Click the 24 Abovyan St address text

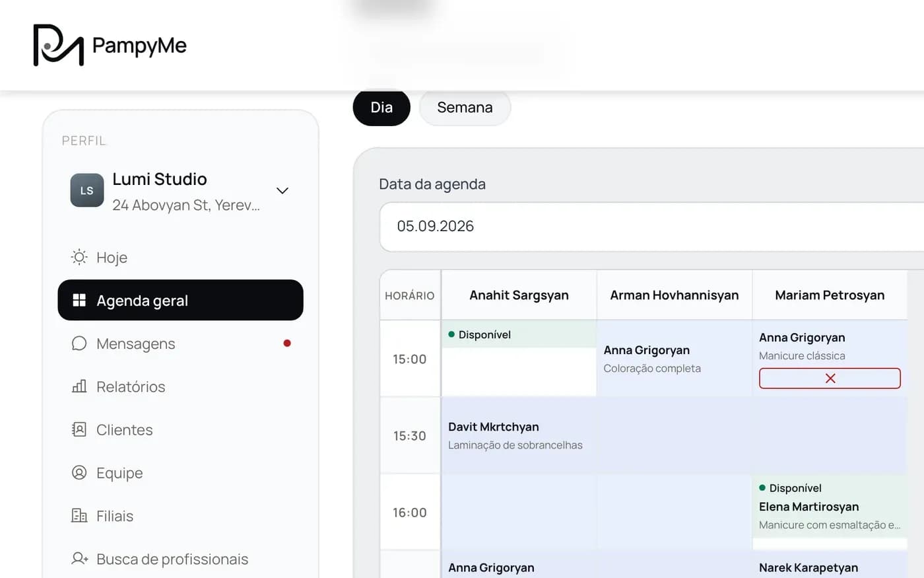[186, 205]
